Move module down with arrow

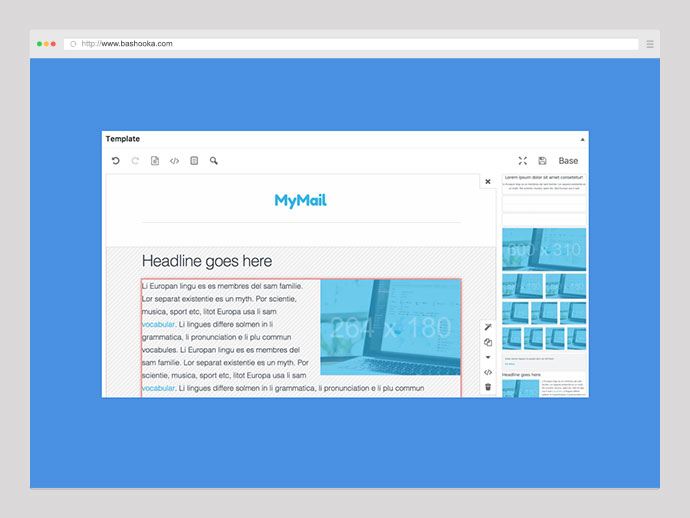[x=488, y=357]
